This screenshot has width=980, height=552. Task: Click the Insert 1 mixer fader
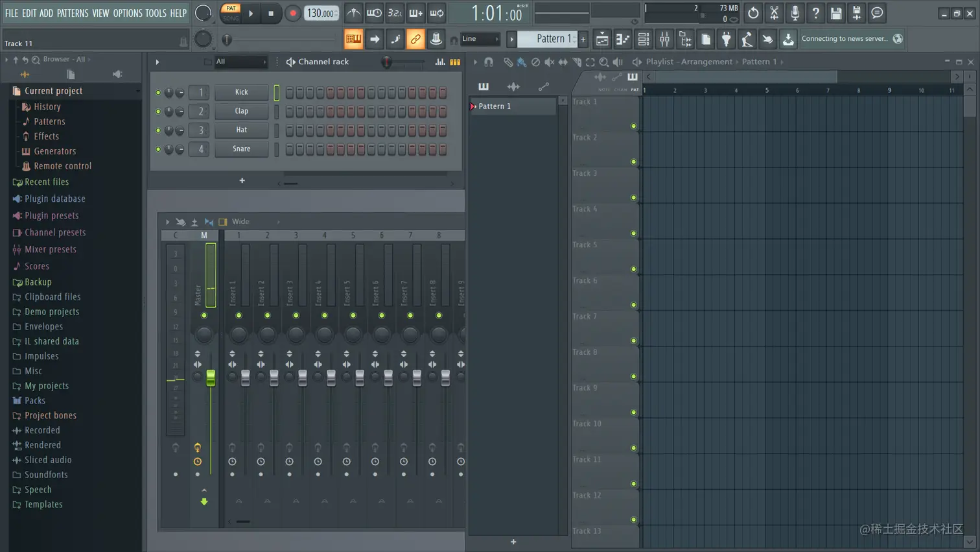(245, 378)
